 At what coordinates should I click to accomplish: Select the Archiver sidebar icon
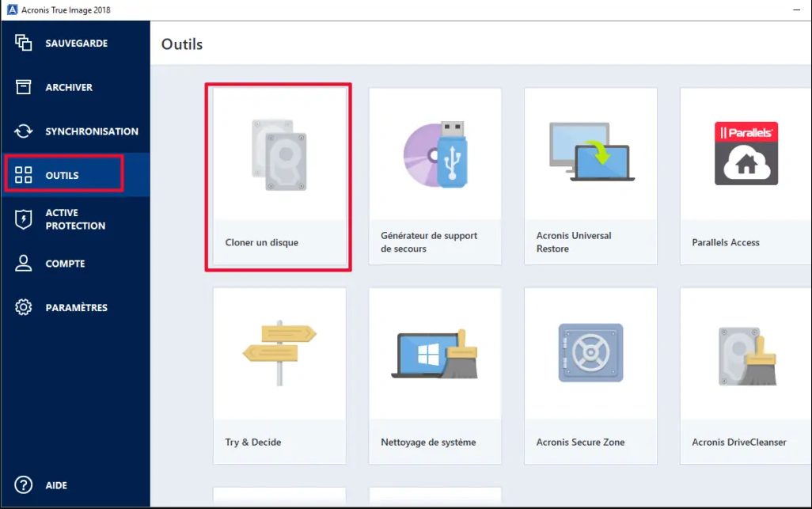pos(23,87)
